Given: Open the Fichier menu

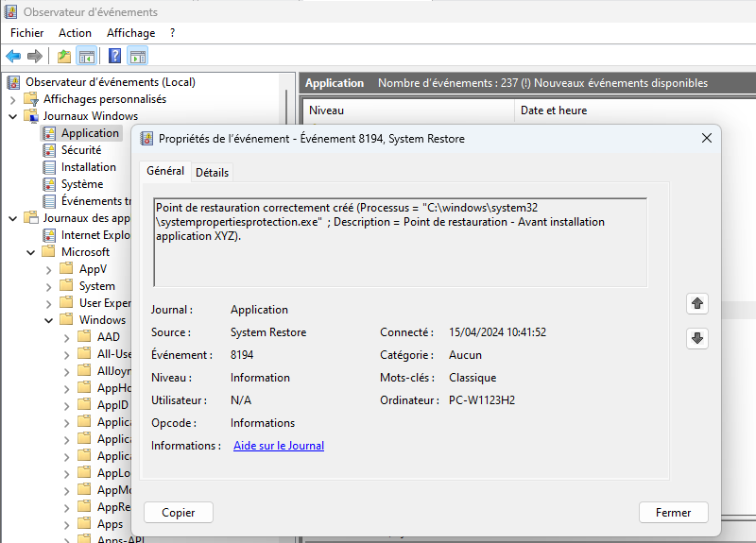Looking at the screenshot, I should (27, 33).
